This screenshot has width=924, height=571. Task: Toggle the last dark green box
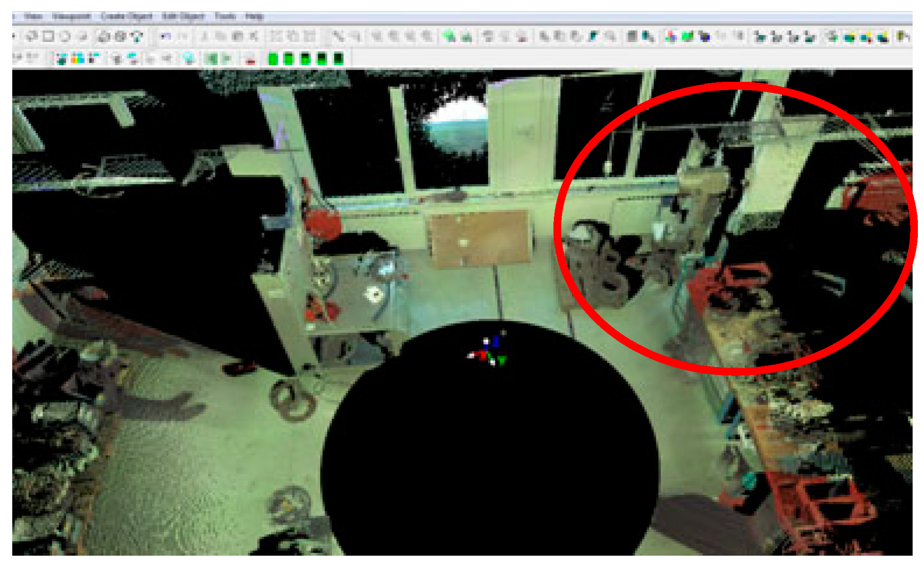pos(338,59)
